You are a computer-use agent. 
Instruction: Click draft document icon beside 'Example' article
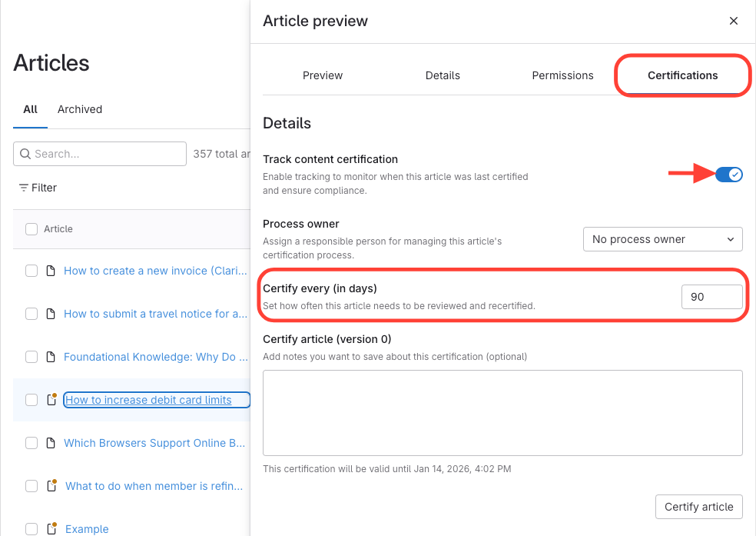[x=51, y=529]
